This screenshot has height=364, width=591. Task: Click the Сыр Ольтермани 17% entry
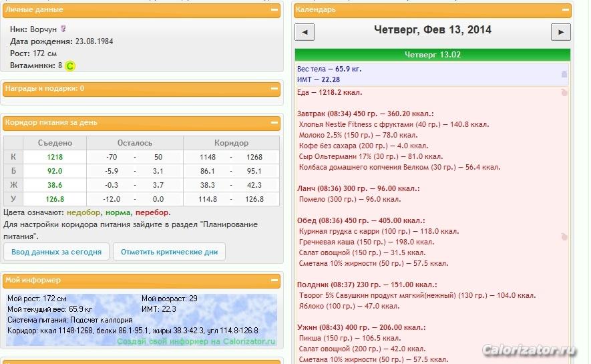(x=371, y=156)
